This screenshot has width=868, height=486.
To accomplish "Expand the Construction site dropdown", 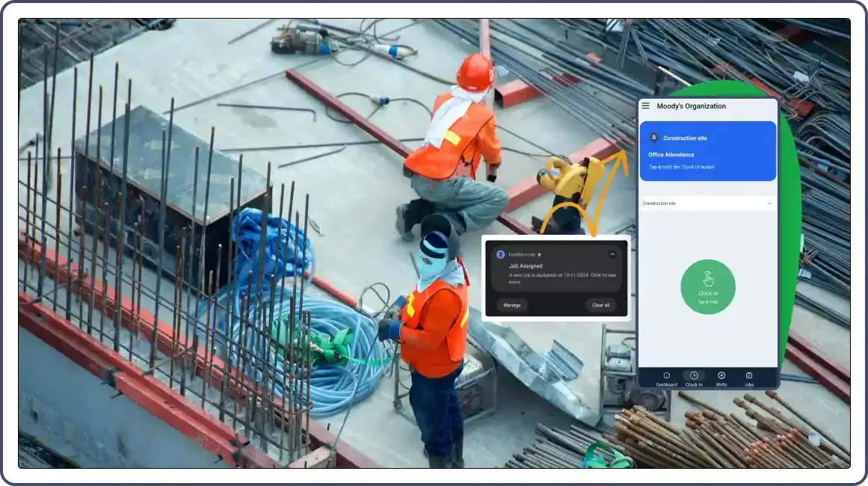I will [769, 203].
